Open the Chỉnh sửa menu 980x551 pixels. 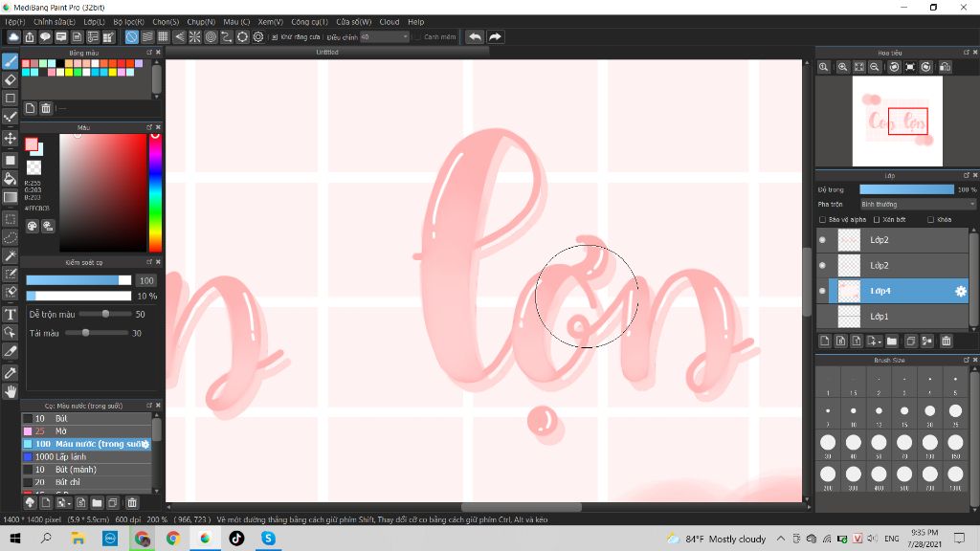coord(55,22)
